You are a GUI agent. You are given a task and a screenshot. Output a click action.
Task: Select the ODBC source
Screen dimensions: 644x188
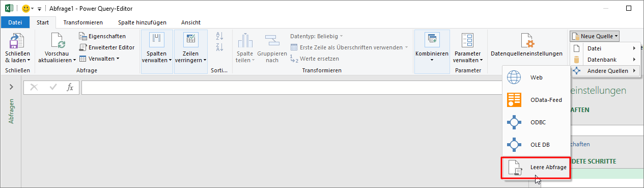pyautogui.click(x=536, y=122)
